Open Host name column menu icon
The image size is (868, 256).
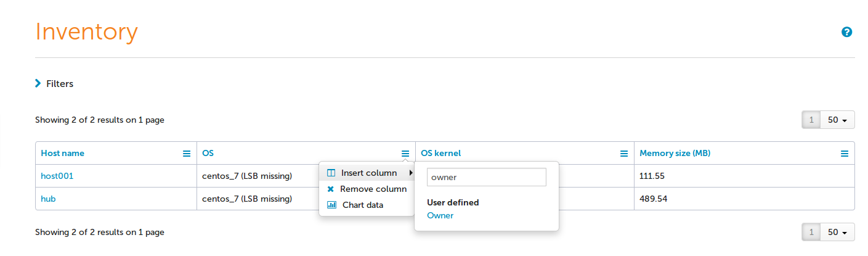[x=187, y=154]
